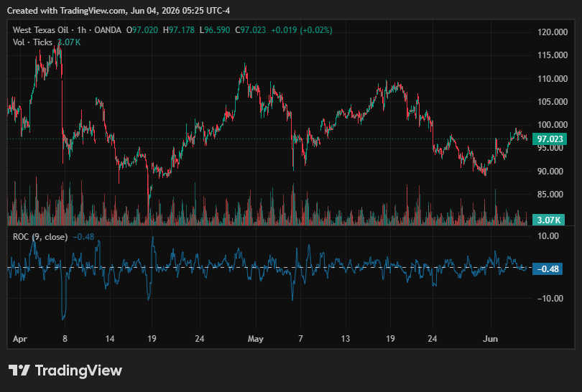Click the 19 May time axis marker
582x392 pixels.
click(390, 339)
